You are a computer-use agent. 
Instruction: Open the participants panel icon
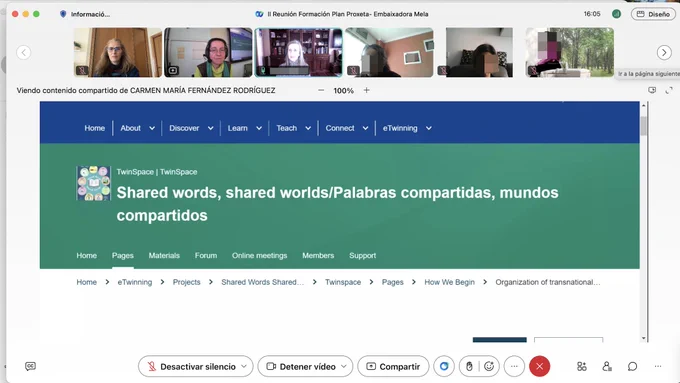607,367
